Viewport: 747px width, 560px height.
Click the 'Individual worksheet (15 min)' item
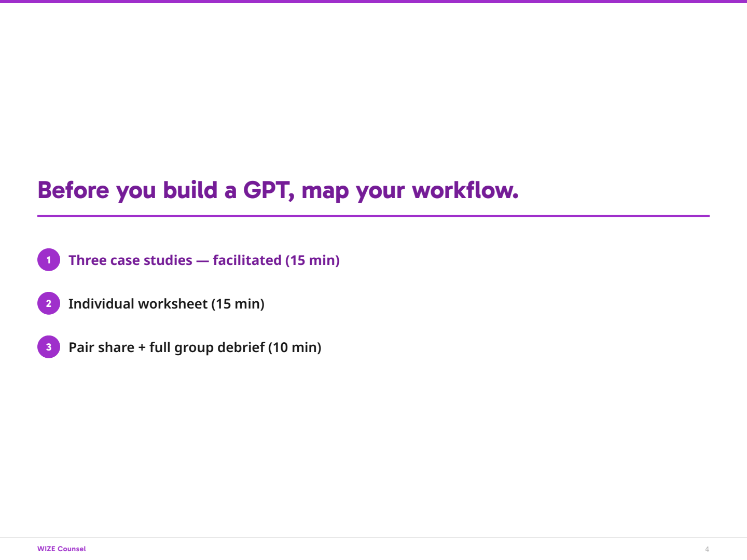[x=166, y=304]
